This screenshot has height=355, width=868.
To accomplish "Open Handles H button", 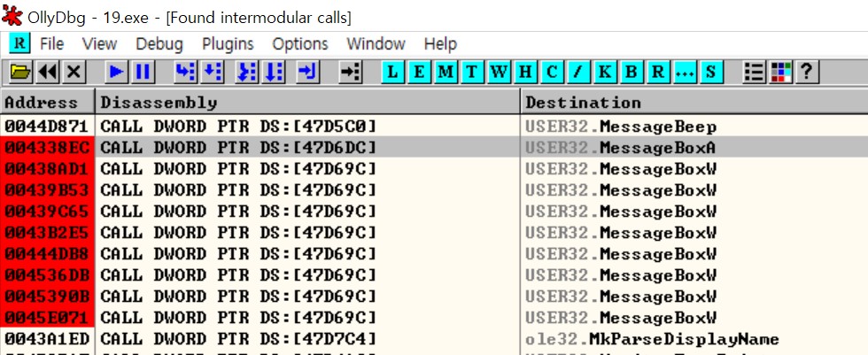I will [x=525, y=73].
